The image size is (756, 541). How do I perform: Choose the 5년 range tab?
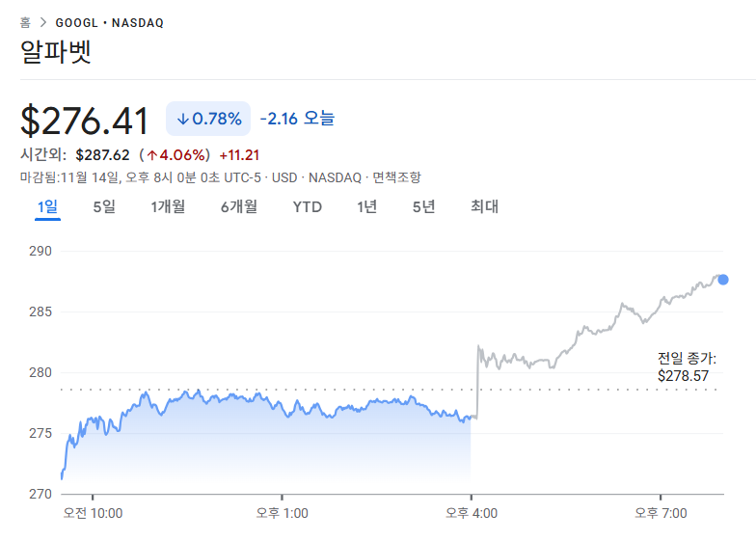[423, 206]
